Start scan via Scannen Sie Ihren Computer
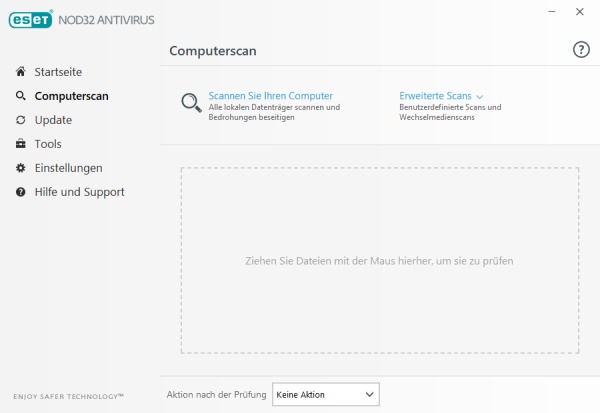Image resolution: width=600 pixels, height=413 pixels. 271,96
